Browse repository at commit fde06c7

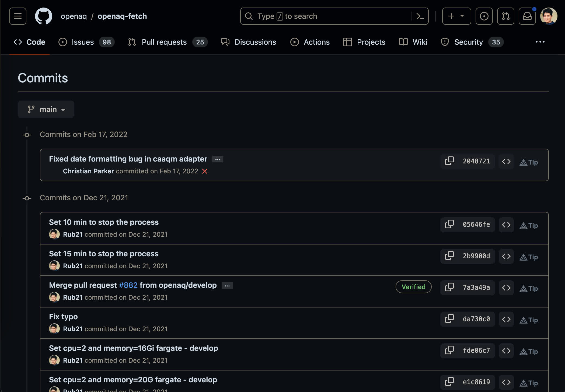[506, 351]
